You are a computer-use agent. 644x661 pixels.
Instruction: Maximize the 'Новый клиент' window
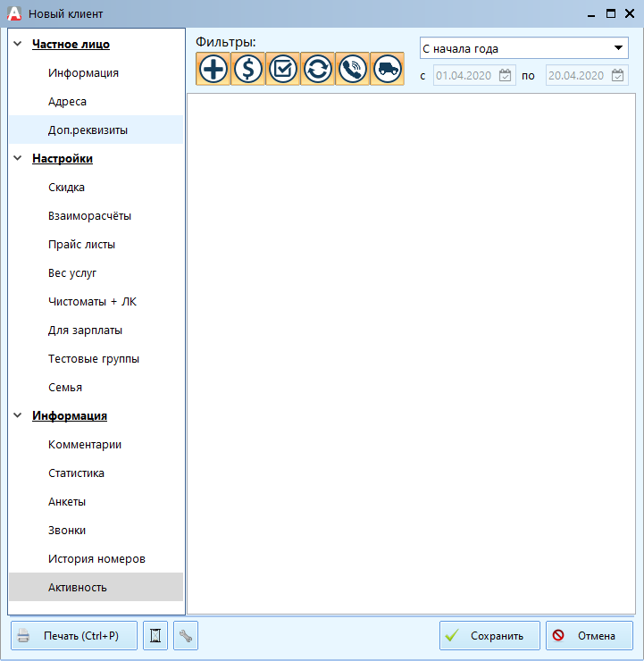tap(611, 13)
